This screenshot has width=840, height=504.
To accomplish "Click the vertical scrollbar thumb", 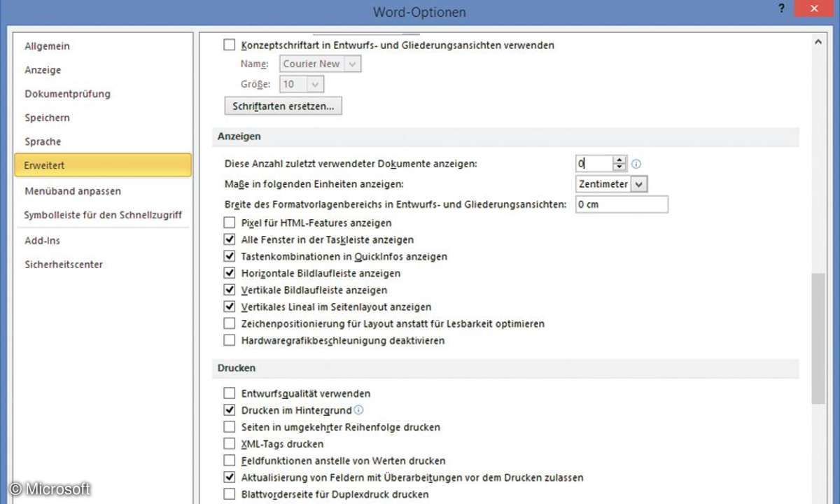I will 818,339.
